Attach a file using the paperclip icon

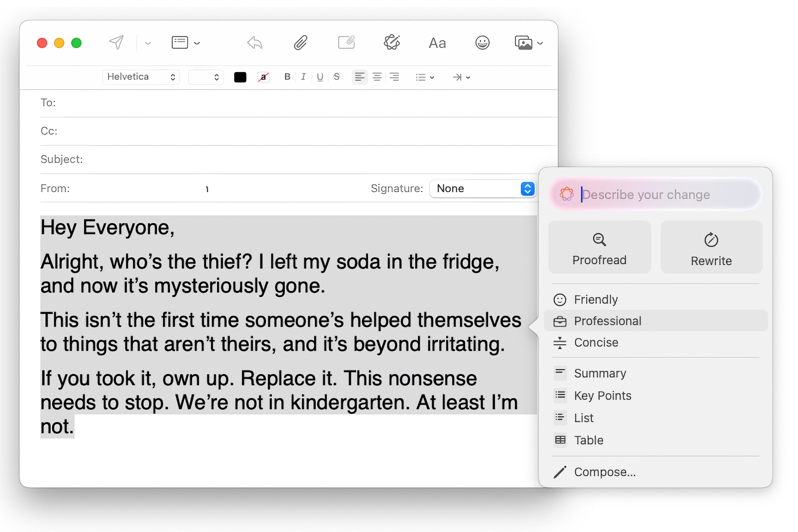pyautogui.click(x=300, y=43)
